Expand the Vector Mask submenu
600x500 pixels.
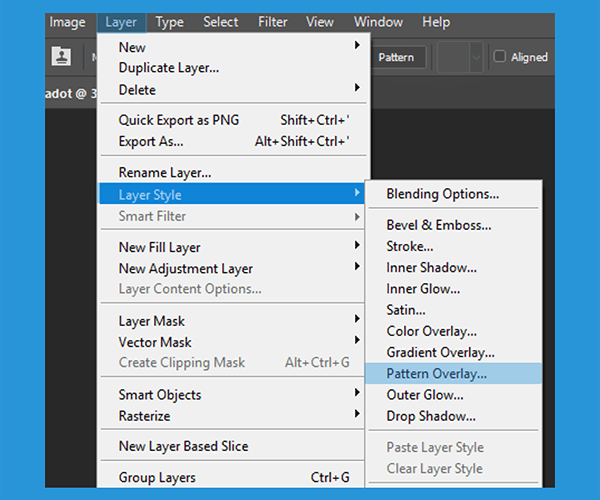(233, 342)
